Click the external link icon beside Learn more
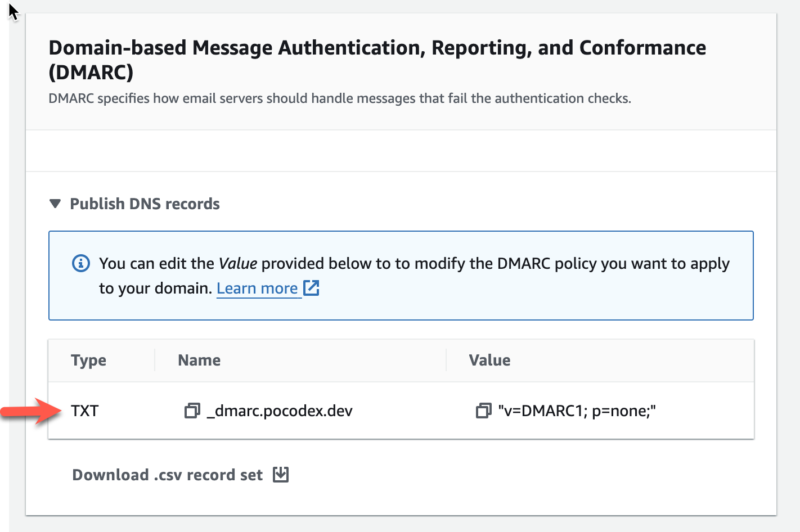800x532 pixels. (x=311, y=288)
